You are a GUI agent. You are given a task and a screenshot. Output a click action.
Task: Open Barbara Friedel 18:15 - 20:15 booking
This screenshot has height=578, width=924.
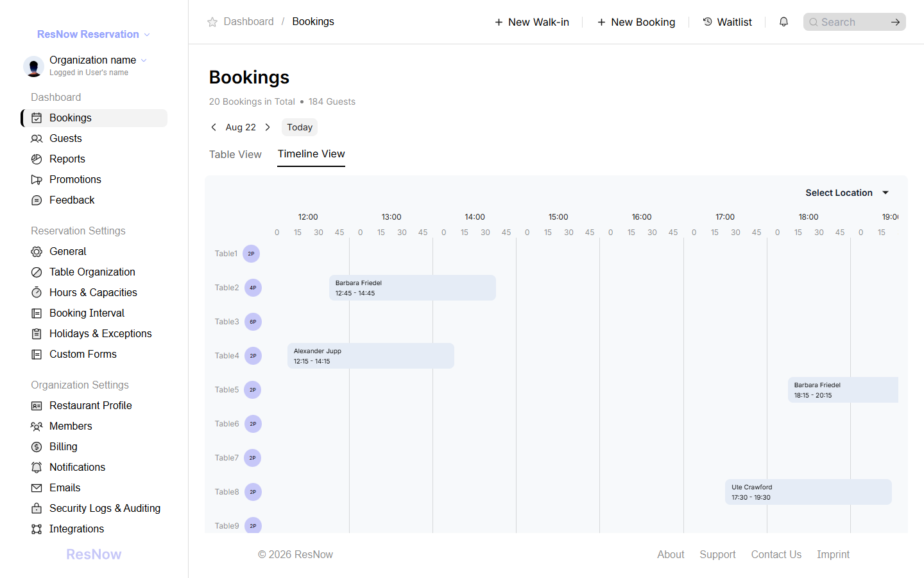coord(843,390)
